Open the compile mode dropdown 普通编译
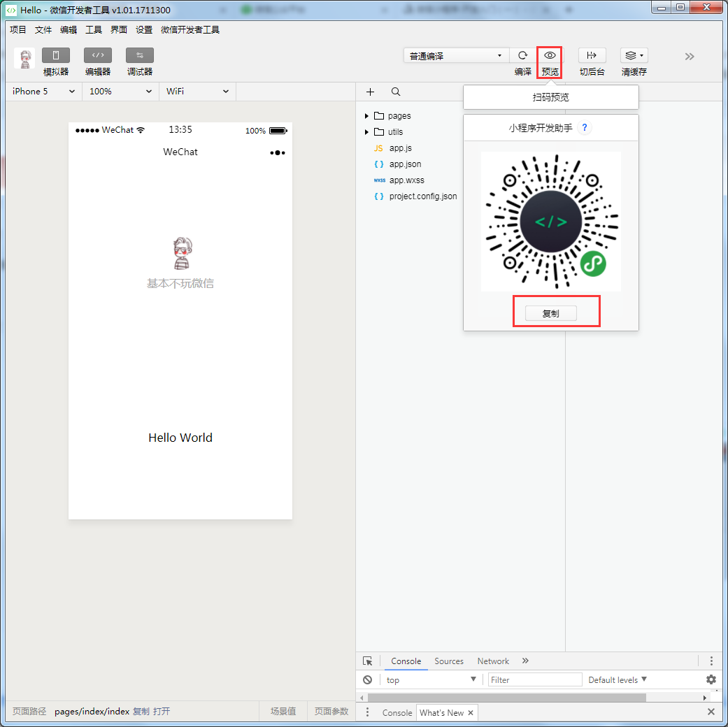 click(x=456, y=56)
